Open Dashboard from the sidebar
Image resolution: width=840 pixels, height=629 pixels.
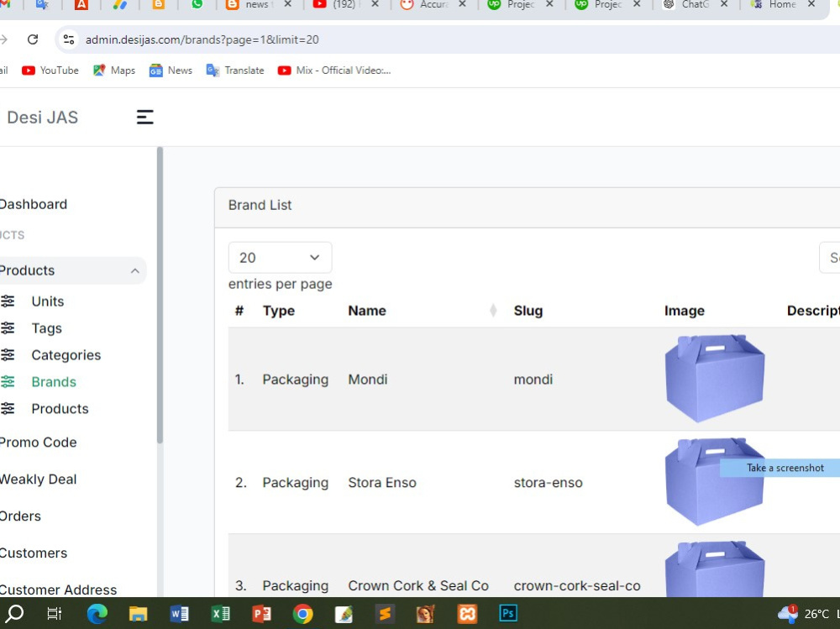(34, 204)
